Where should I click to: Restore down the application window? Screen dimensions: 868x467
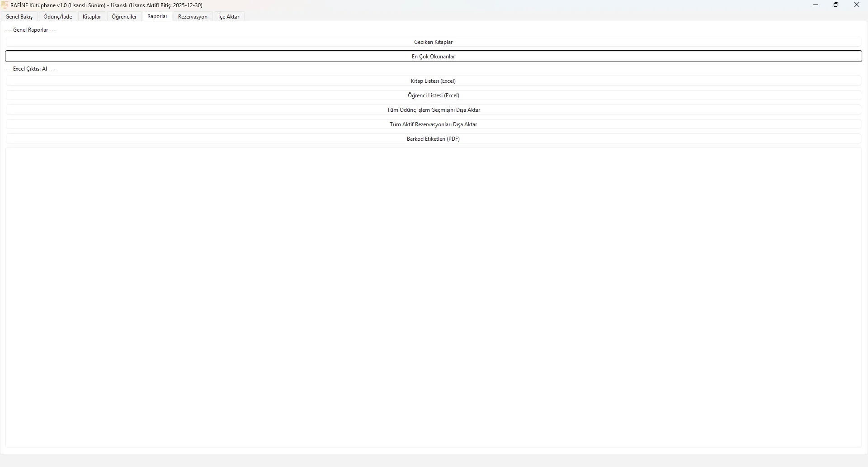[836, 5]
